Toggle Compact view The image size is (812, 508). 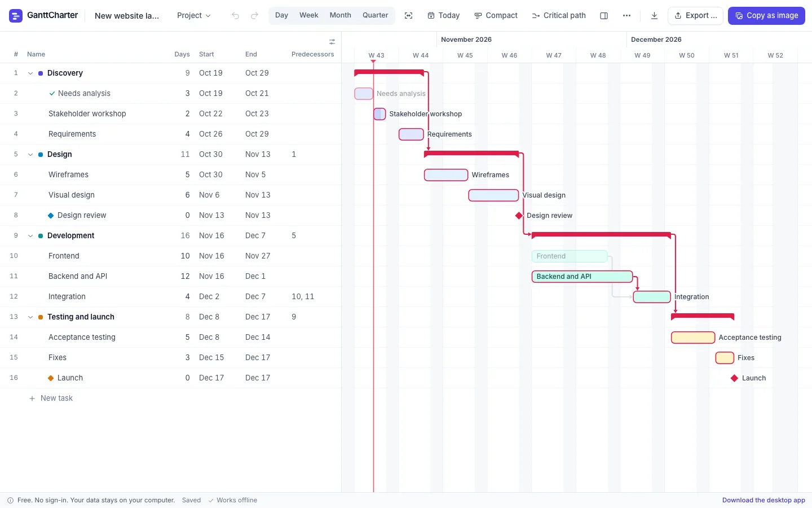click(x=496, y=16)
